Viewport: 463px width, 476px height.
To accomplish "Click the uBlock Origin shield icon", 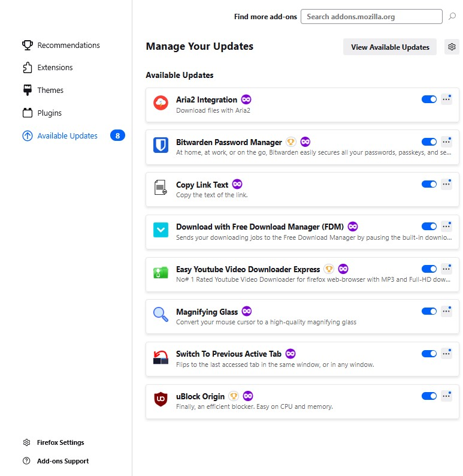I will [x=161, y=399].
